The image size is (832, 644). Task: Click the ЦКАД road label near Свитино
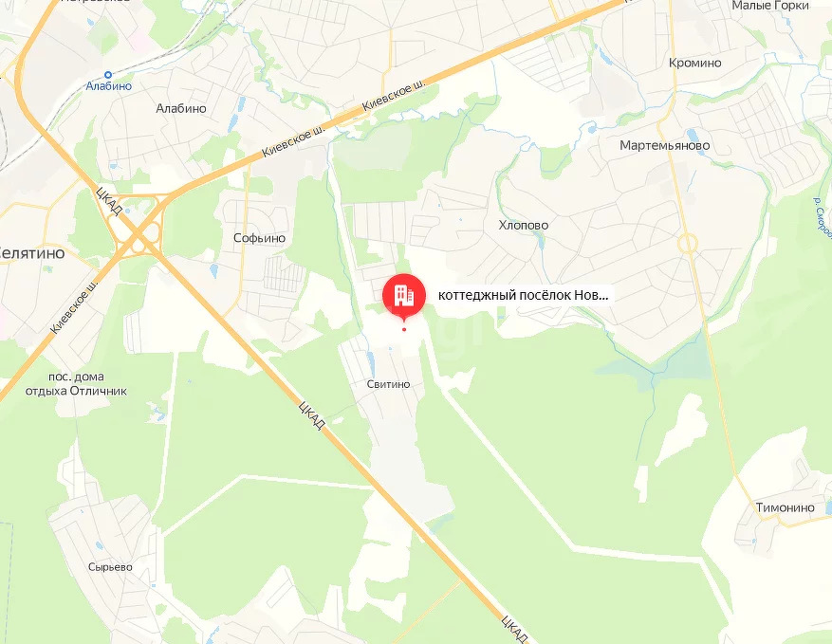tap(311, 414)
